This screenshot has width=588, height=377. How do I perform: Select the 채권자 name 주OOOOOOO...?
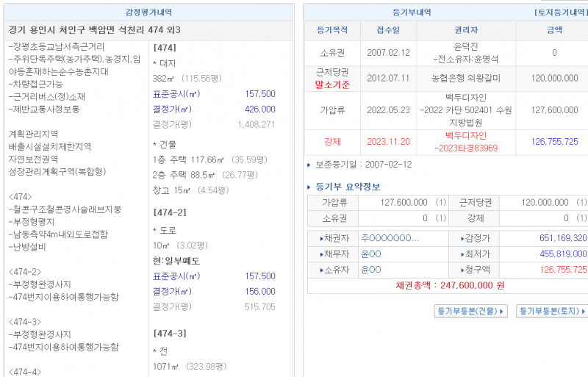coord(390,238)
